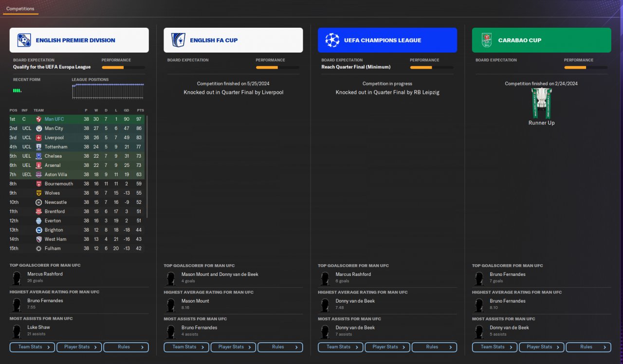
Task: Click the Tottenham club badge
Action: click(x=39, y=147)
